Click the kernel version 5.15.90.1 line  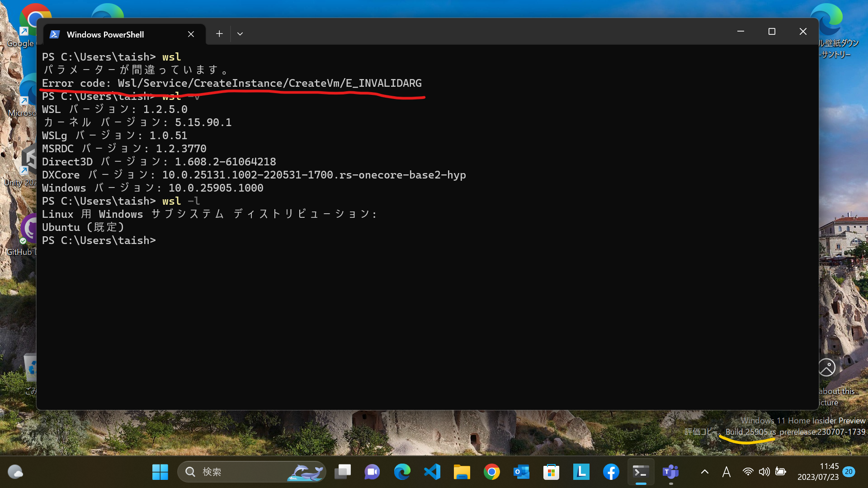tap(137, 122)
